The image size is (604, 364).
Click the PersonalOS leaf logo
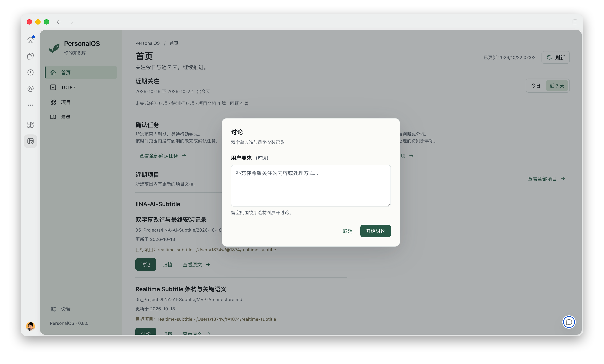[54, 48]
